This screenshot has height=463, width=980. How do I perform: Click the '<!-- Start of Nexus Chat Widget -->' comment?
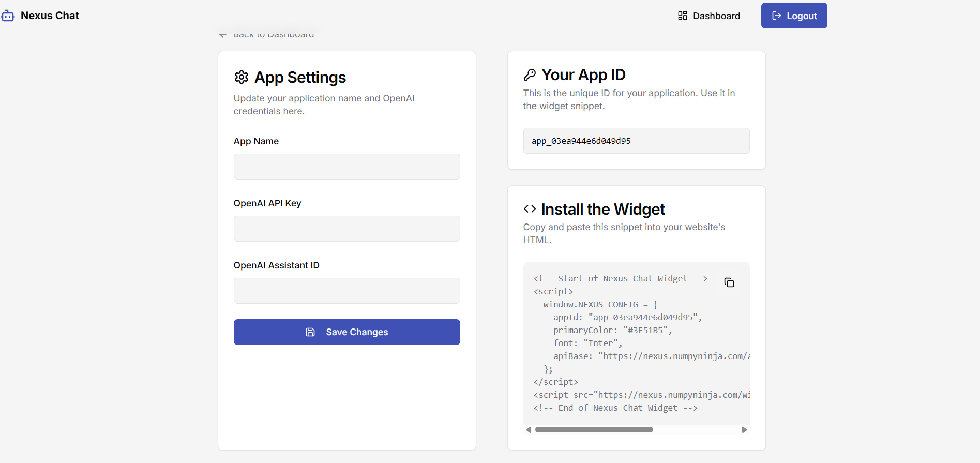click(x=621, y=279)
